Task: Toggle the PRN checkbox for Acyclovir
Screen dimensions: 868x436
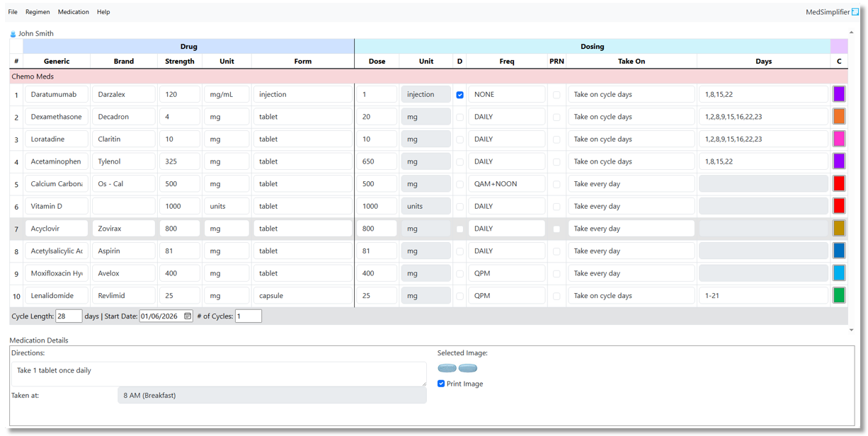Action: [556, 229]
